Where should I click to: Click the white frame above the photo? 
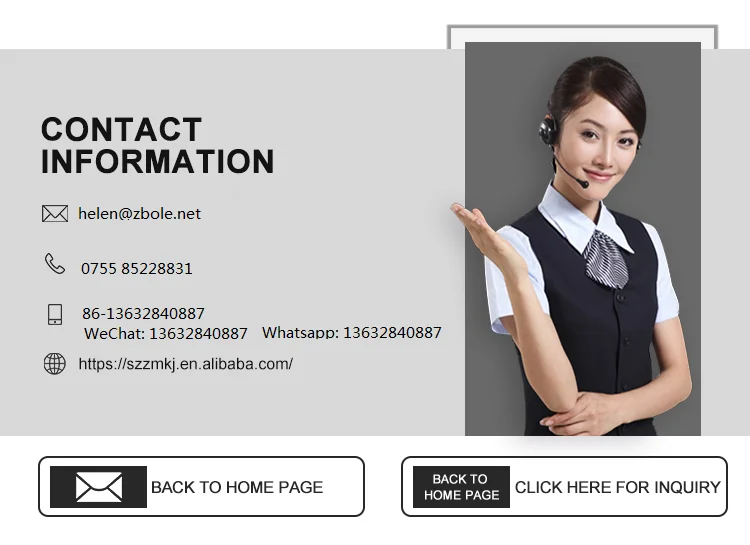tap(582, 34)
